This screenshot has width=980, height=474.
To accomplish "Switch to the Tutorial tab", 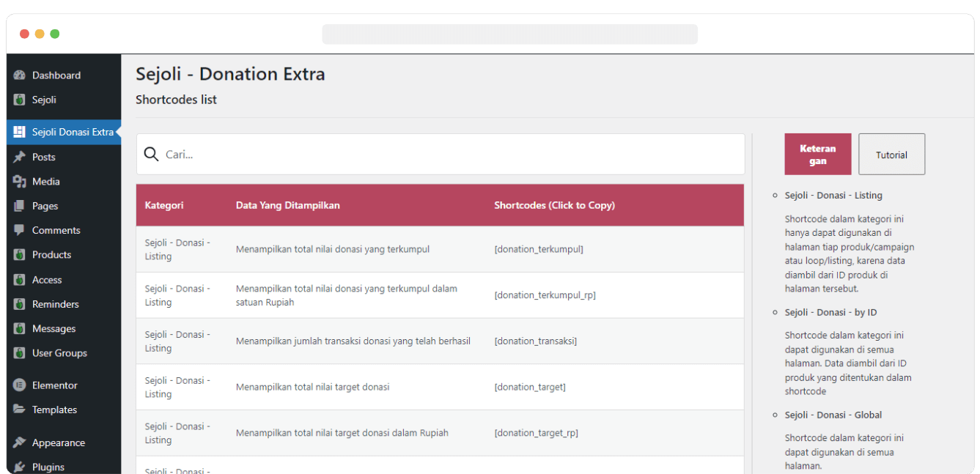I will point(891,154).
